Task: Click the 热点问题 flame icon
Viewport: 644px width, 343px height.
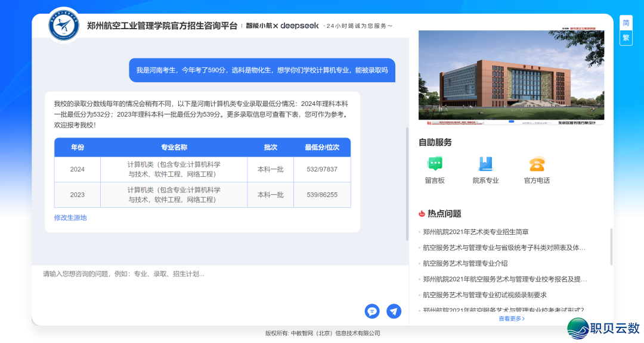Action: pos(422,214)
